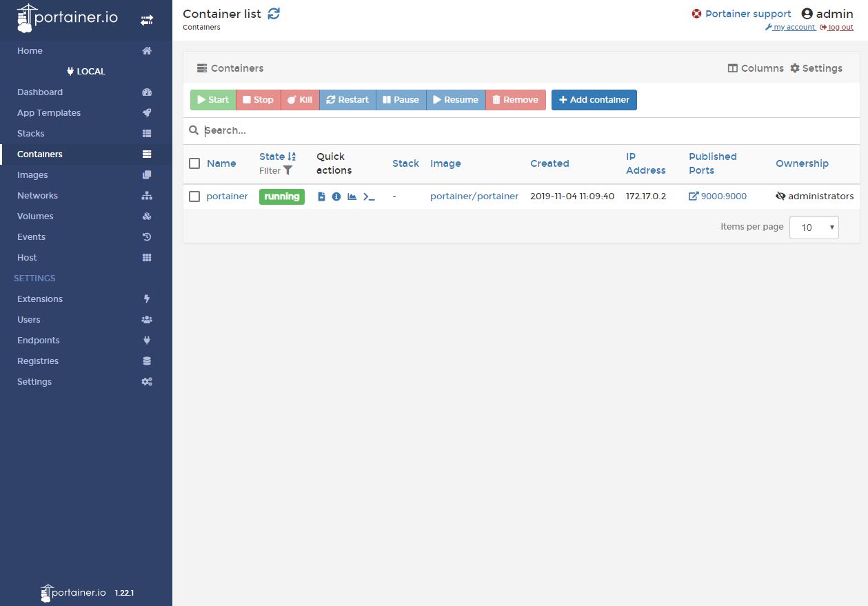Open console quick action terminal icon
The width and height of the screenshot is (868, 606).
[x=369, y=196]
